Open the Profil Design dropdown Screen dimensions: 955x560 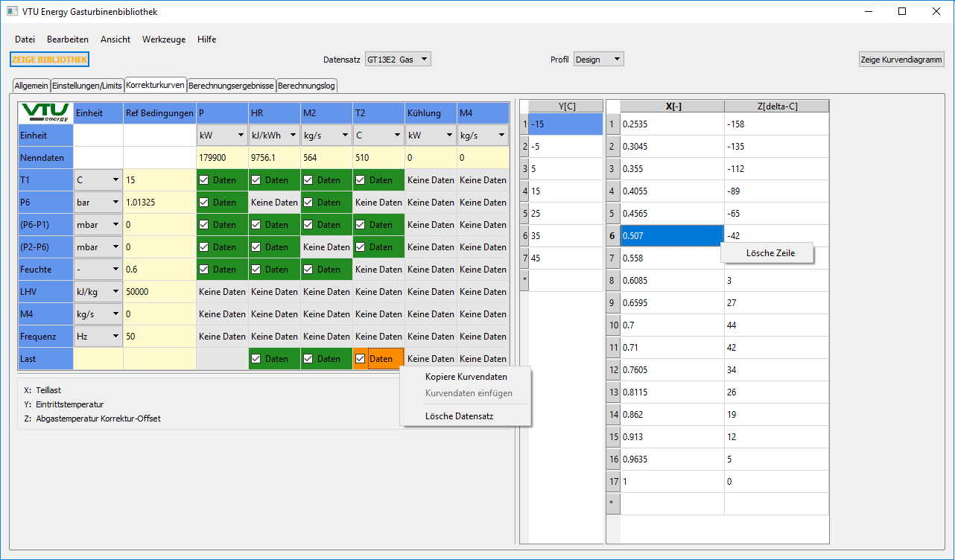click(599, 60)
